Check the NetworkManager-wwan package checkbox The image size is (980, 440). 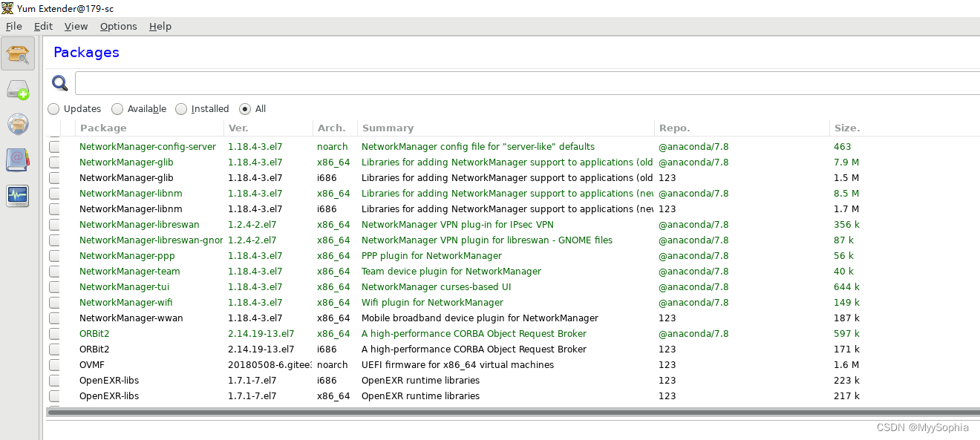click(55, 318)
